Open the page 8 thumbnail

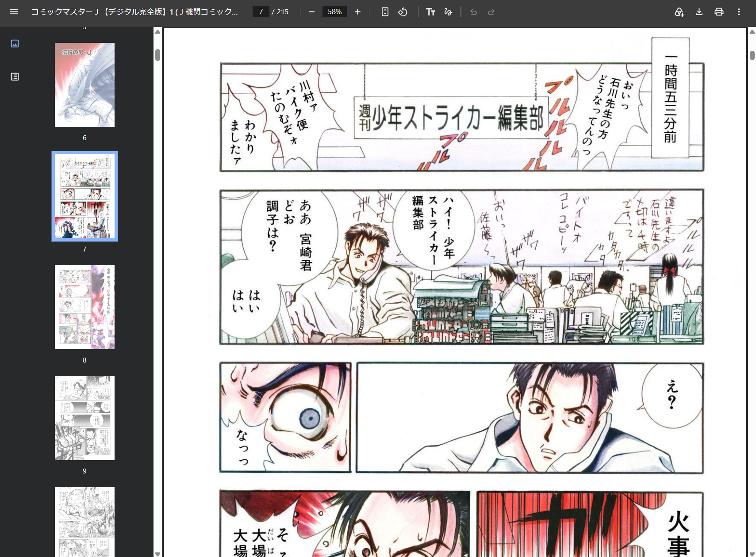coord(84,307)
